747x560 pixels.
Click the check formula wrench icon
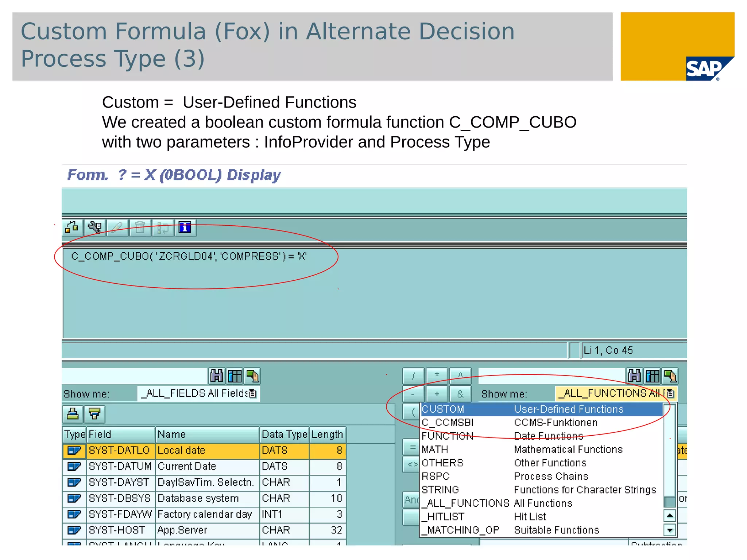pyautogui.click(x=95, y=228)
